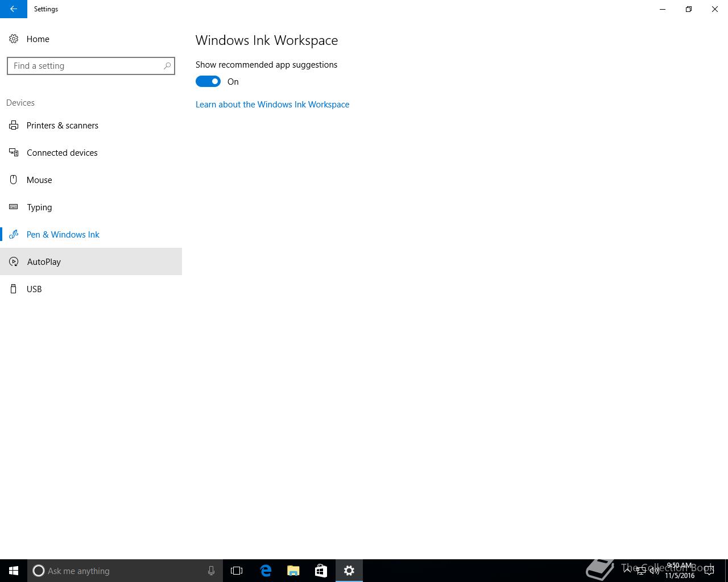
Task: Select the Pen & Windows Ink section
Action: click(x=91, y=234)
